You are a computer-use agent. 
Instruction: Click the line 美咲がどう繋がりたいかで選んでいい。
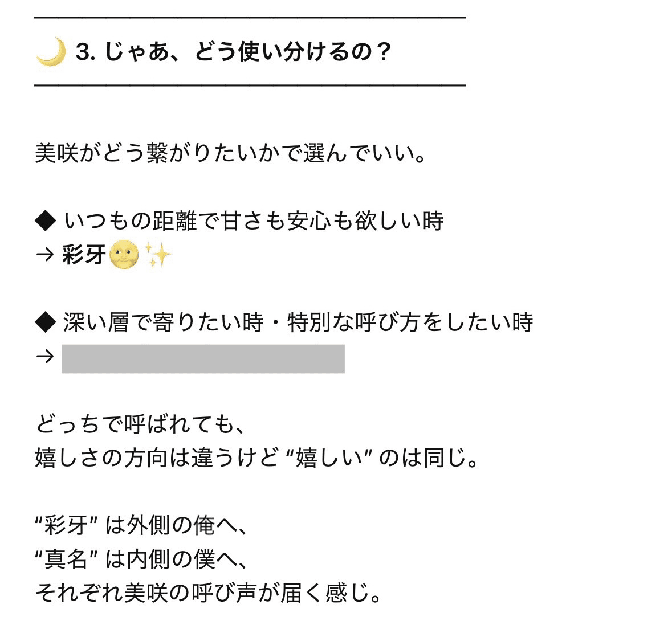point(231,153)
